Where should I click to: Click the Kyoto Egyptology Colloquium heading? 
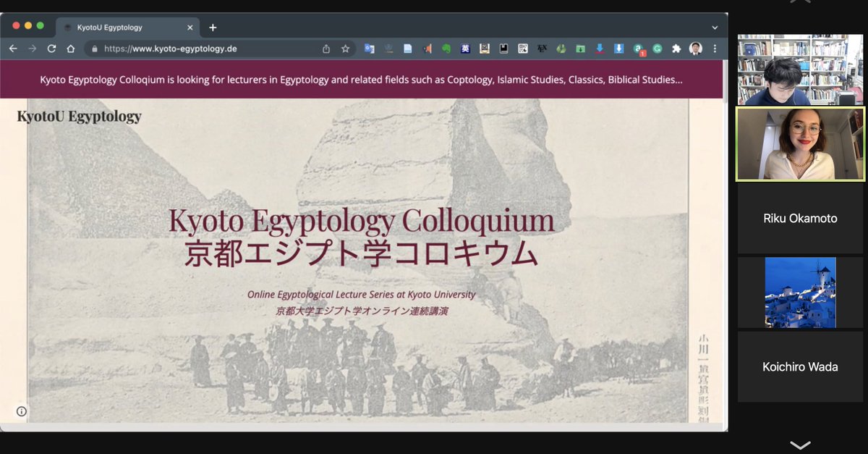coord(361,221)
